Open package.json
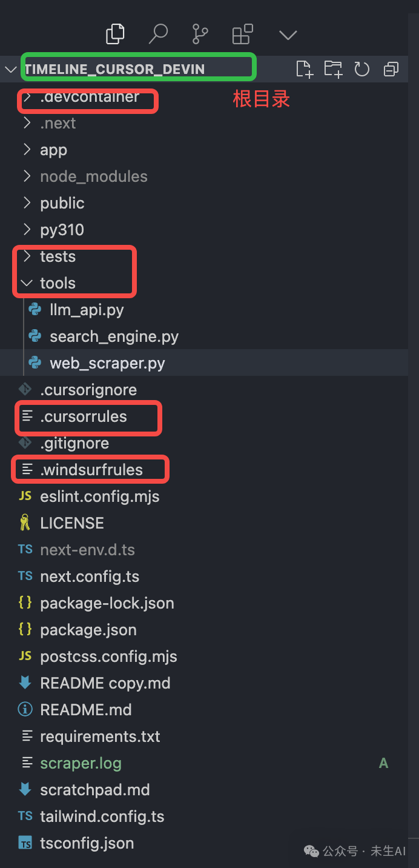Screen dimensions: 419x868 pos(88,629)
